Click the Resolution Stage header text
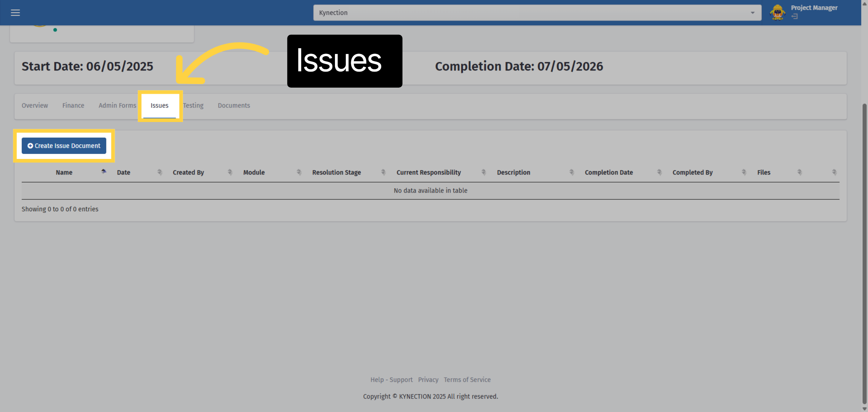This screenshot has width=868, height=412. [x=336, y=172]
